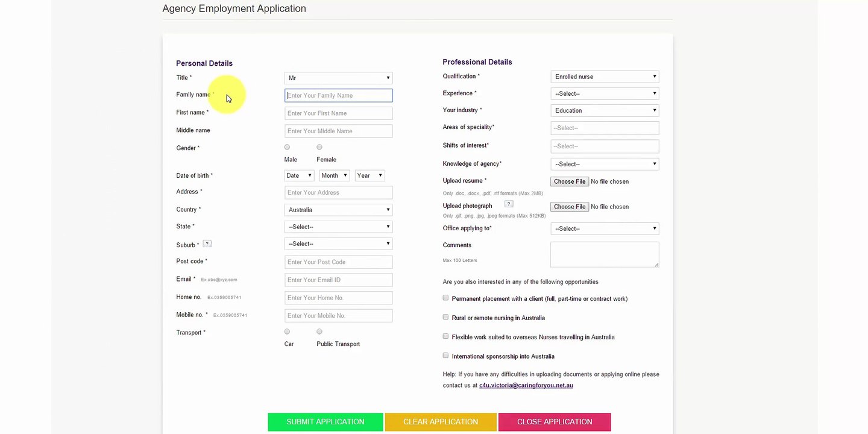Open Areas of speciality select field
Screen dimensions: 868x434
(605, 128)
